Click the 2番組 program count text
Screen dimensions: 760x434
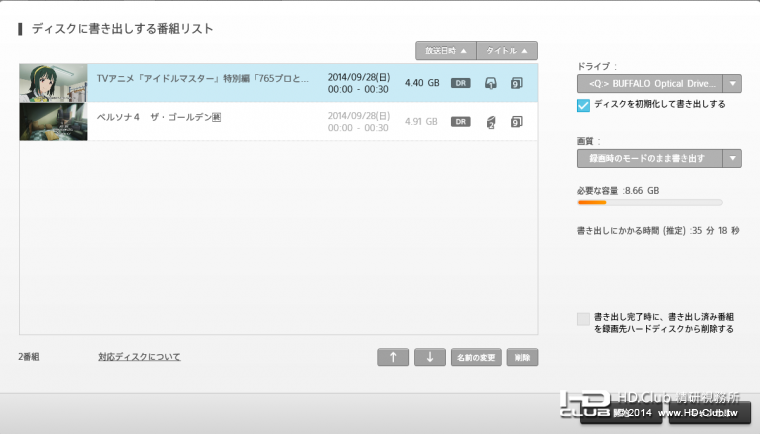pyautogui.click(x=29, y=357)
